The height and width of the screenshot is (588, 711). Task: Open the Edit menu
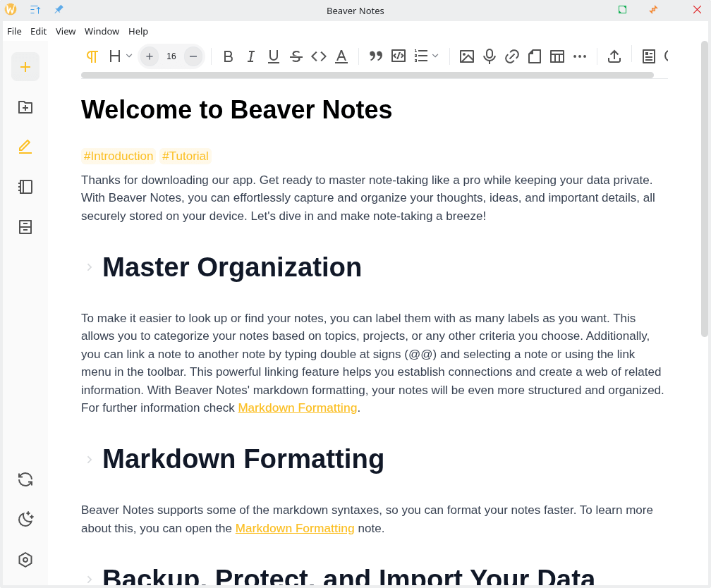click(x=38, y=31)
